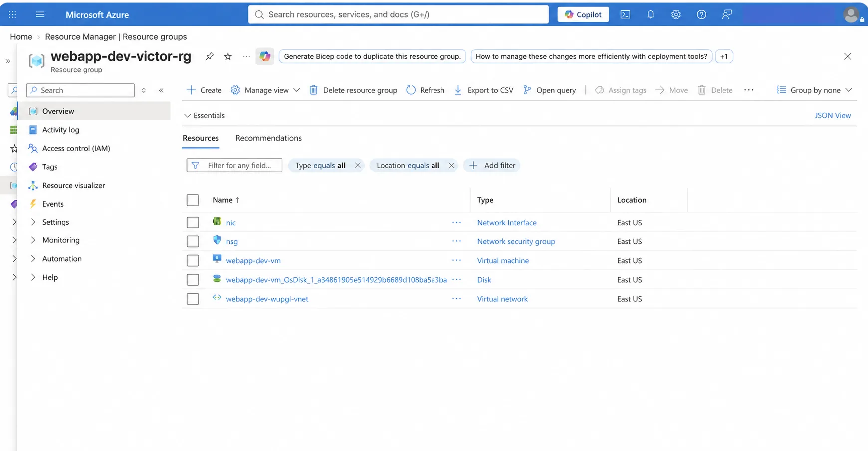Viewport: 868px width, 451px height.
Task: Click the left menu Search field
Action: pyautogui.click(x=80, y=90)
